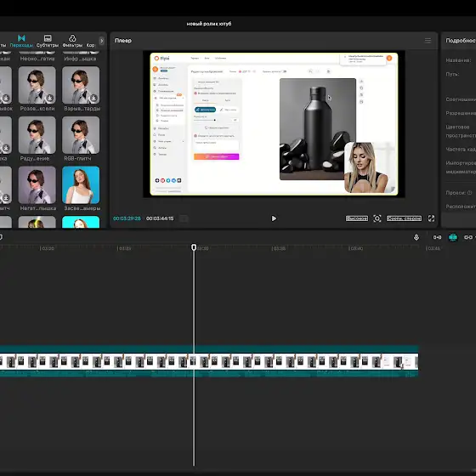Choose the RGB-глитч transition thumbnail
This screenshot has height=476, width=476.
point(81,135)
